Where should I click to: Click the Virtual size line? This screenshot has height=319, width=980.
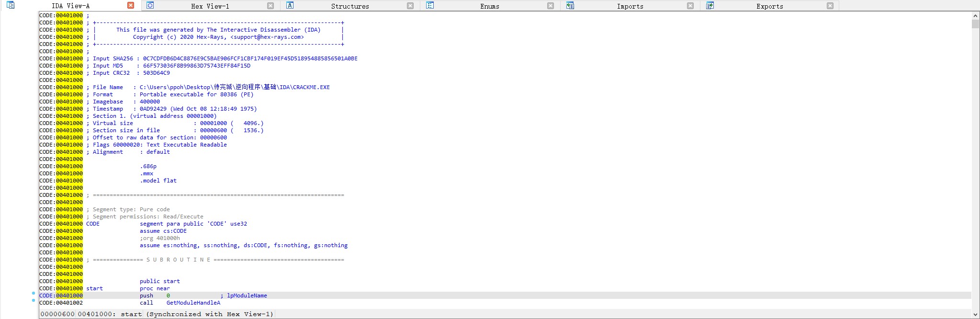pyautogui.click(x=175, y=123)
